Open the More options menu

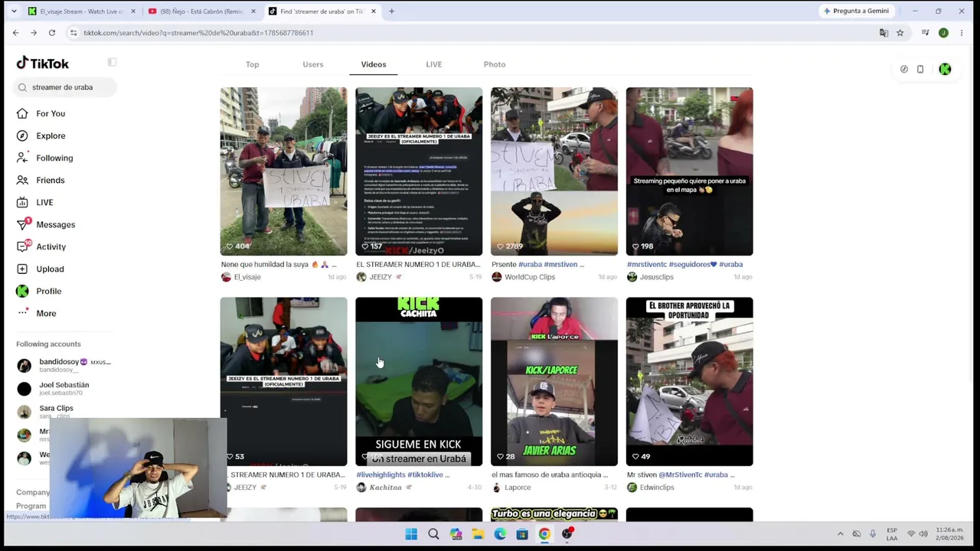coord(46,313)
